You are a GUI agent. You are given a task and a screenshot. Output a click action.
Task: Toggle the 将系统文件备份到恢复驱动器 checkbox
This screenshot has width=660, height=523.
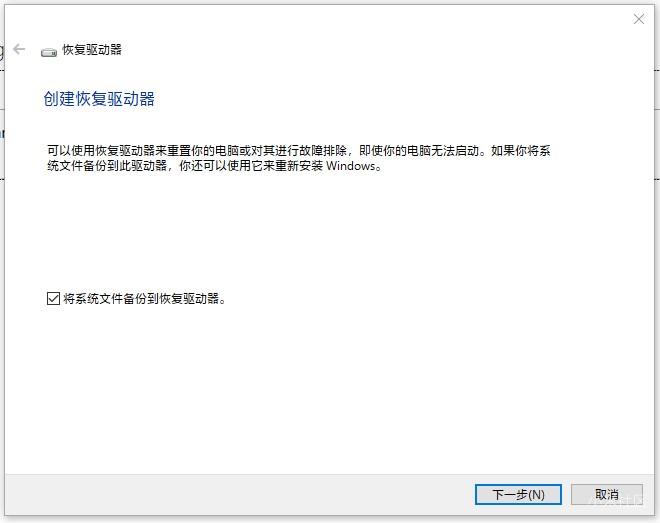pos(53,298)
